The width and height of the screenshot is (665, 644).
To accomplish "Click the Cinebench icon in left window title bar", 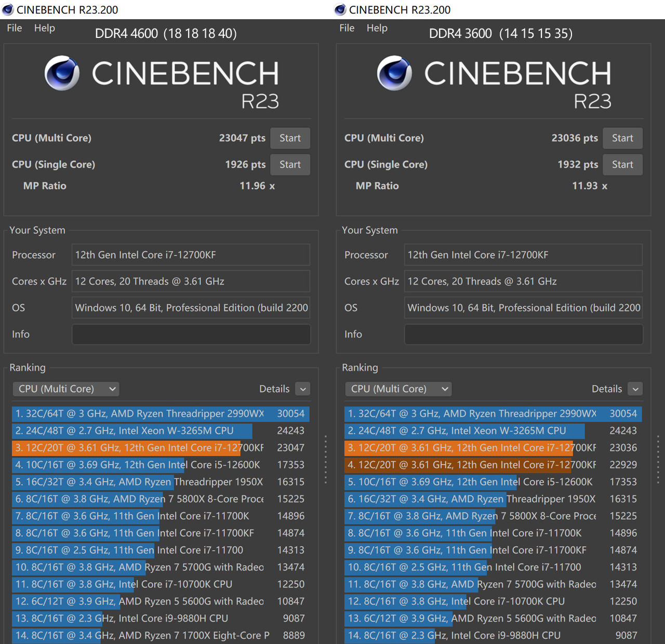I will click(x=8, y=9).
